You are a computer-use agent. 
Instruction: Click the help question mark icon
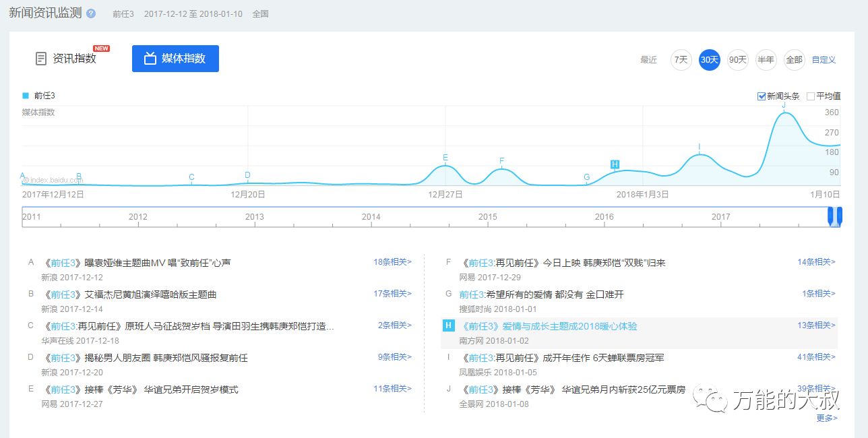pos(91,13)
